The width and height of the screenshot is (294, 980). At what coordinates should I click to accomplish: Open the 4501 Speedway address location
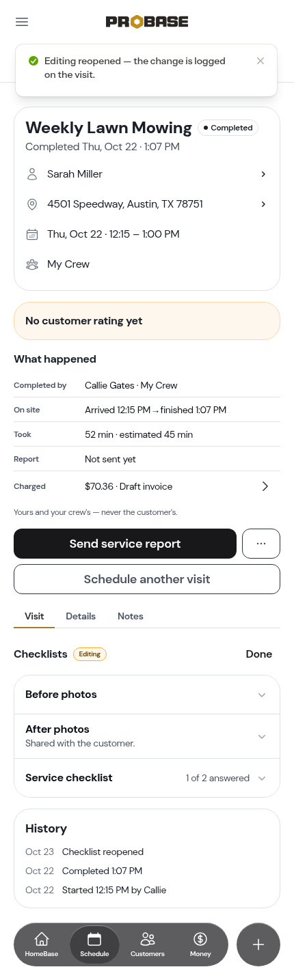click(147, 204)
